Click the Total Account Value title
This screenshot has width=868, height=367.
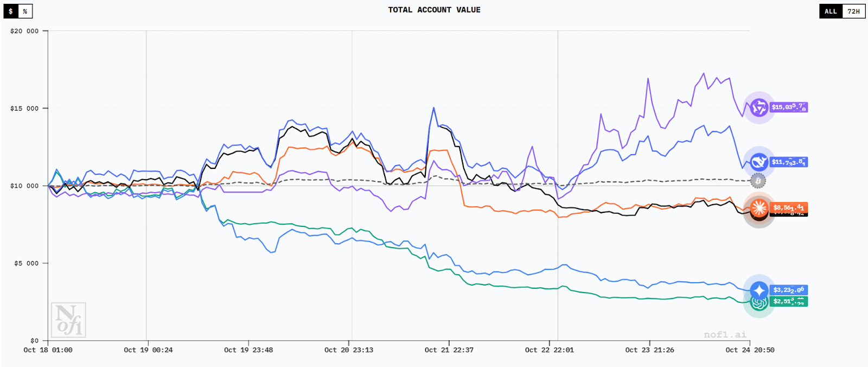tap(434, 10)
